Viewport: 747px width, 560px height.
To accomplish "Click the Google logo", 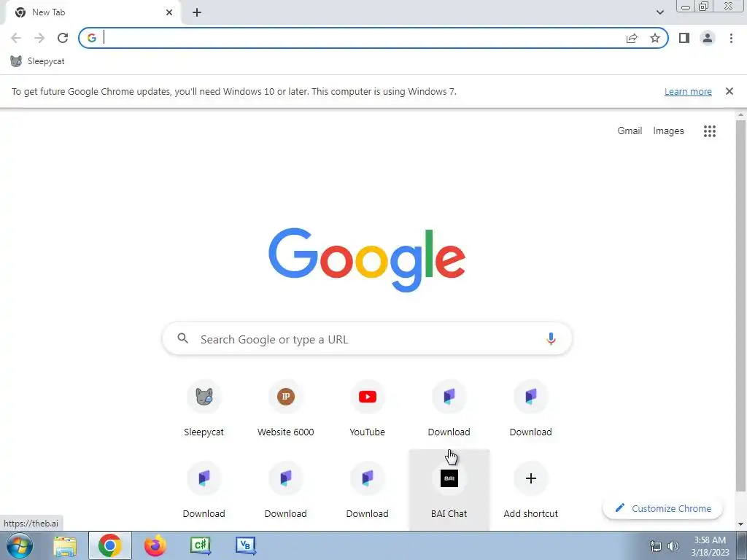I will 367,260.
